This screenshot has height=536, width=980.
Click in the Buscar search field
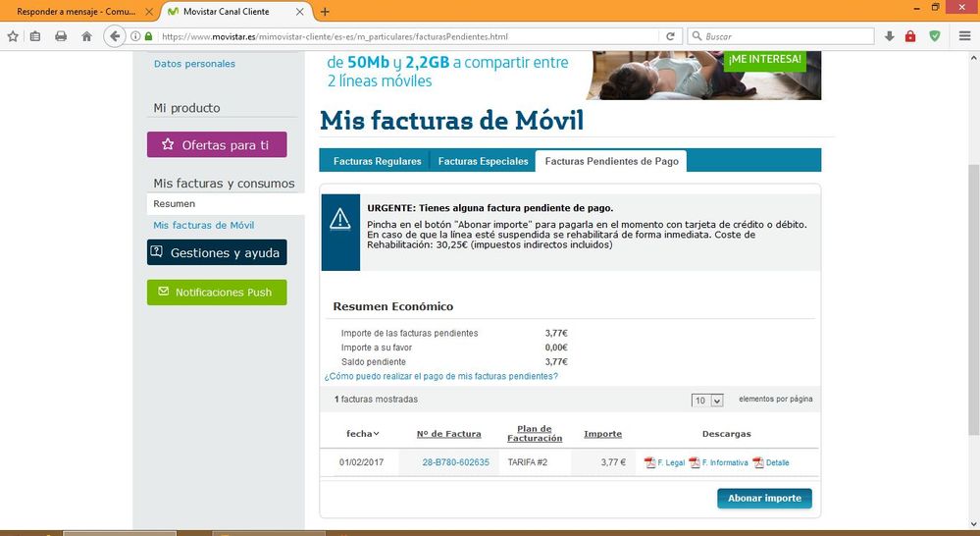[785, 36]
